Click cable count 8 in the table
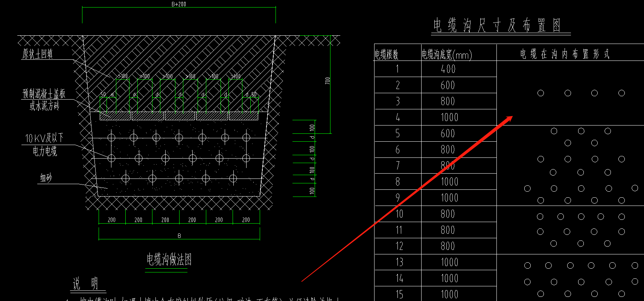644x301 pixels. click(x=397, y=182)
